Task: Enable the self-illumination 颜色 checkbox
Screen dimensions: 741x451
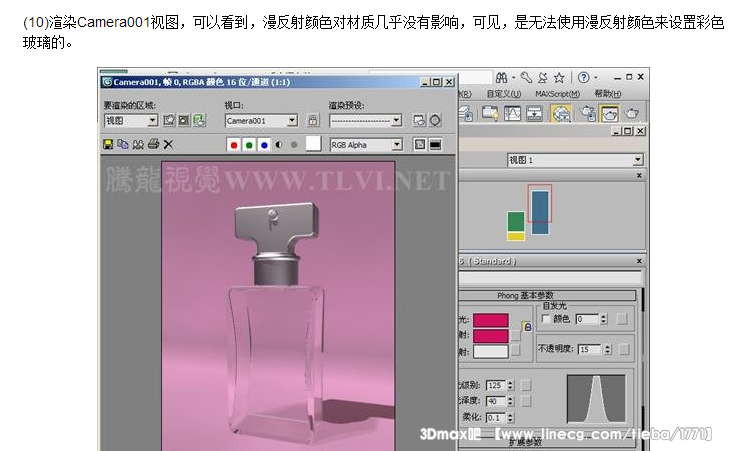Action: [545, 319]
